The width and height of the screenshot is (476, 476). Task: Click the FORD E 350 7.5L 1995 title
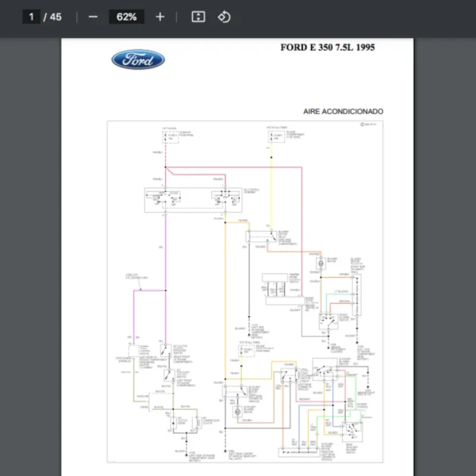[x=328, y=48]
